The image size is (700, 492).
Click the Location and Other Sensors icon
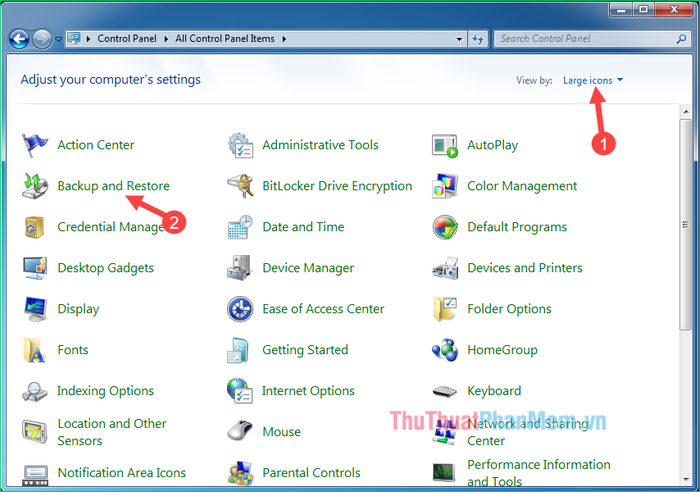coord(34,432)
